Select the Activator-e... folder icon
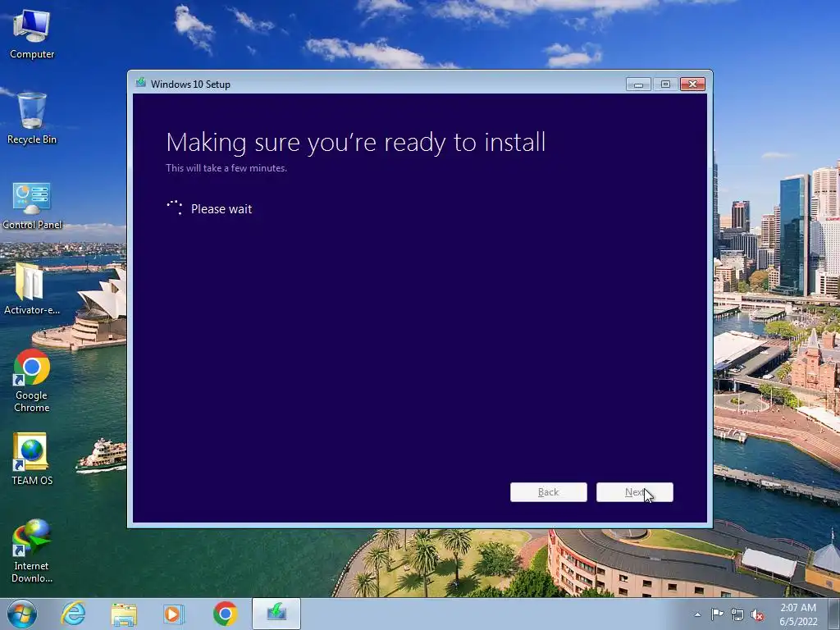The height and width of the screenshot is (630, 840). [32, 290]
